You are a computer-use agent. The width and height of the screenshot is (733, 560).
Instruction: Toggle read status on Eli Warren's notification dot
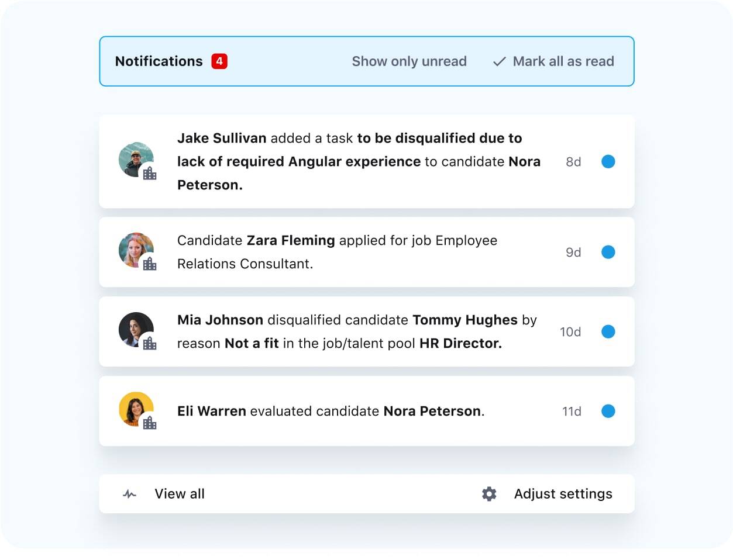click(x=608, y=411)
